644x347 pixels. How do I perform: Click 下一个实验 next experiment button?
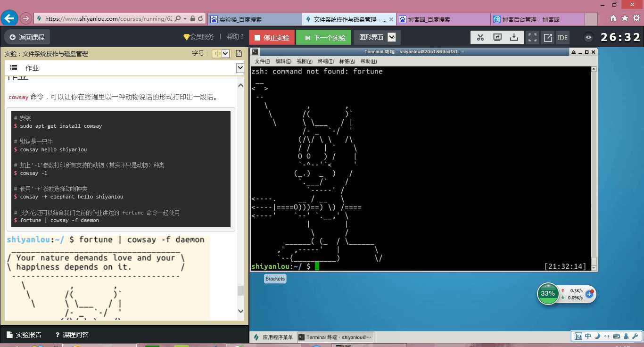[324, 38]
